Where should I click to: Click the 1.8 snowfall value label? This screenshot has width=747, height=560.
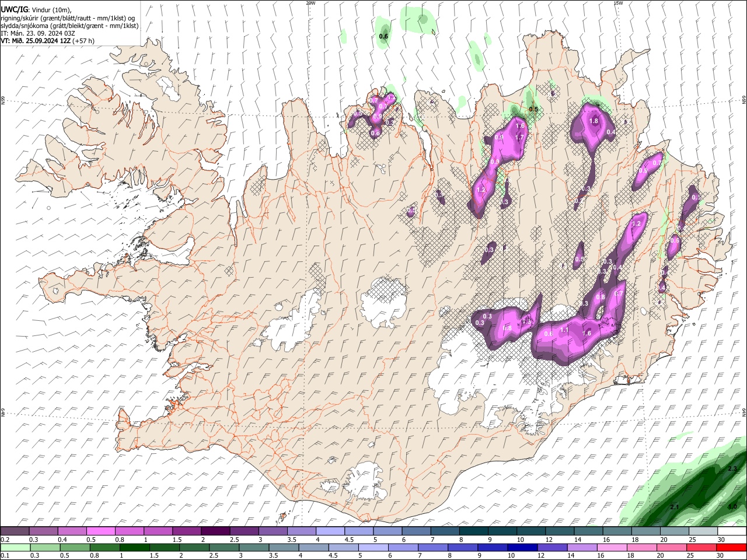point(594,121)
